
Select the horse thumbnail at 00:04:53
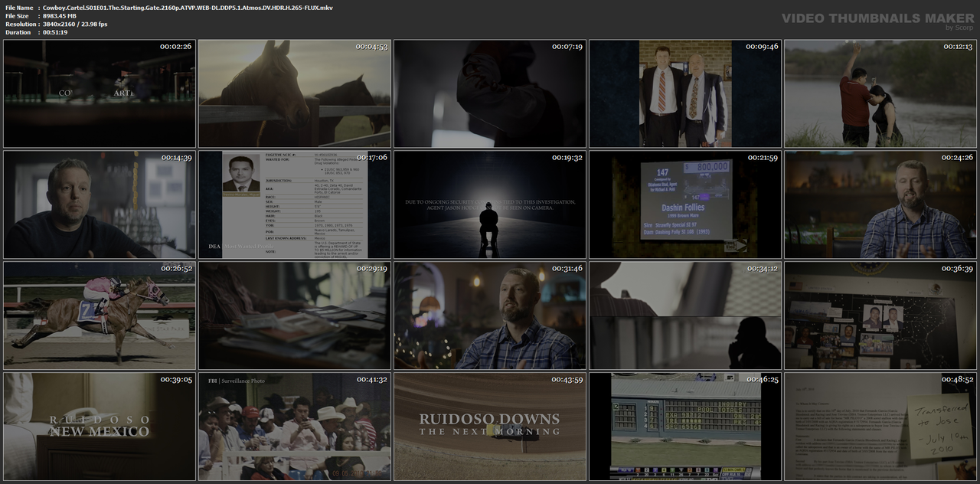tap(295, 93)
